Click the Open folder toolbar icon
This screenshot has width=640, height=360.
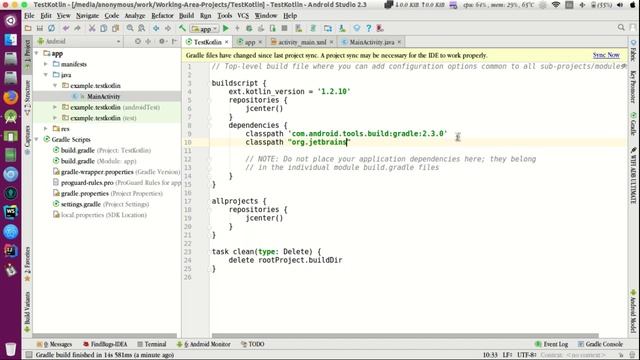(28, 28)
